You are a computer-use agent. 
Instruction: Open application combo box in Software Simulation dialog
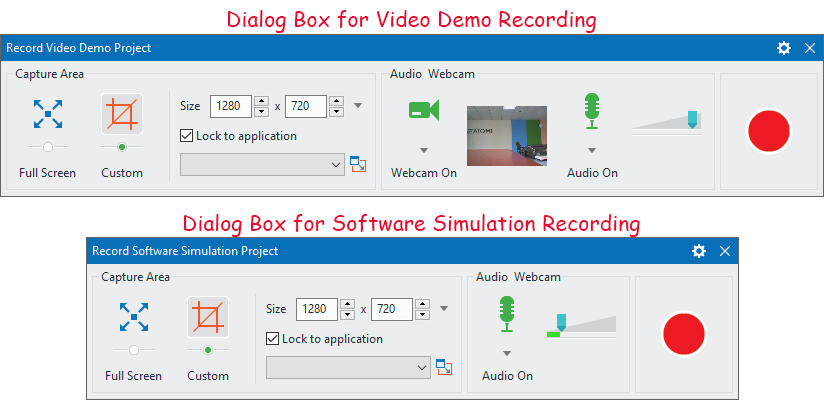tap(348, 367)
